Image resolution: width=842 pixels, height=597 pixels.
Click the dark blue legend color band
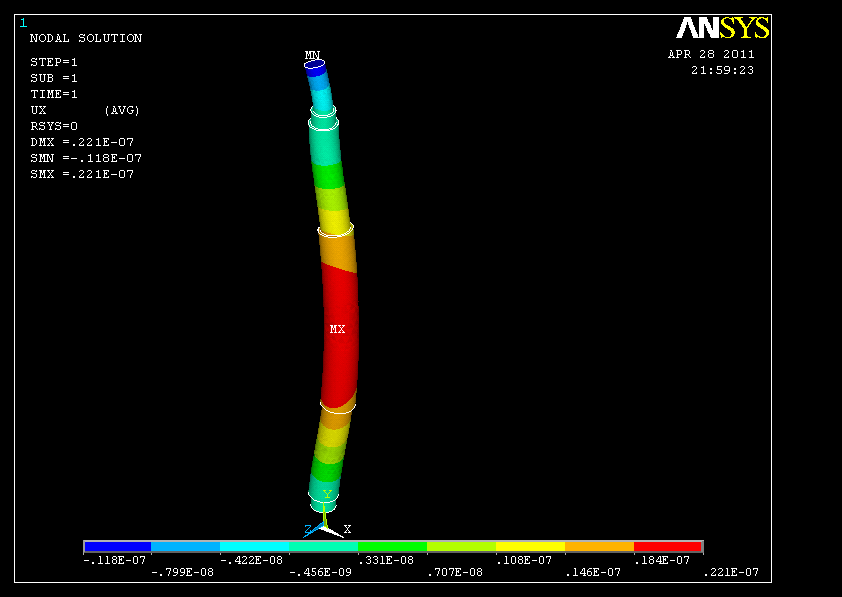(118, 547)
